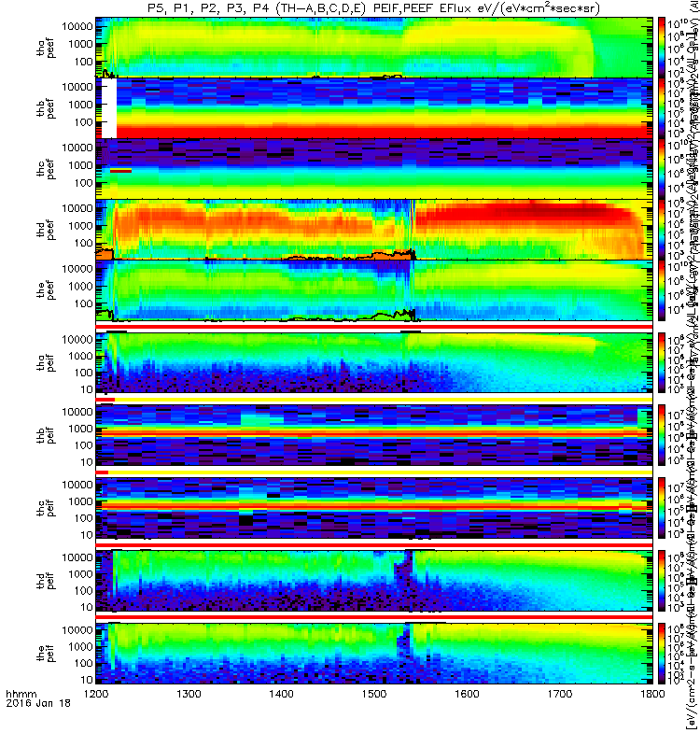The height and width of the screenshot is (747, 700).
Task: Select the 'the peif' axis label
Action: [46, 653]
